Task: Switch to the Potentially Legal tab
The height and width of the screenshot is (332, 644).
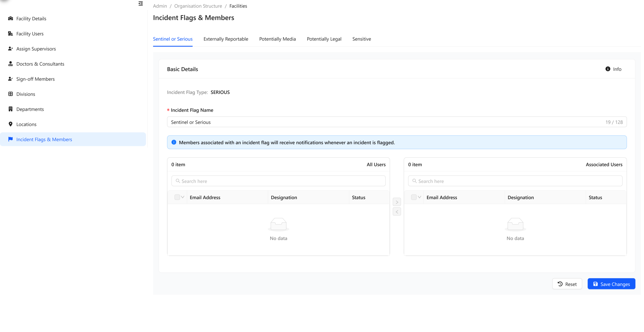Action: click(324, 39)
